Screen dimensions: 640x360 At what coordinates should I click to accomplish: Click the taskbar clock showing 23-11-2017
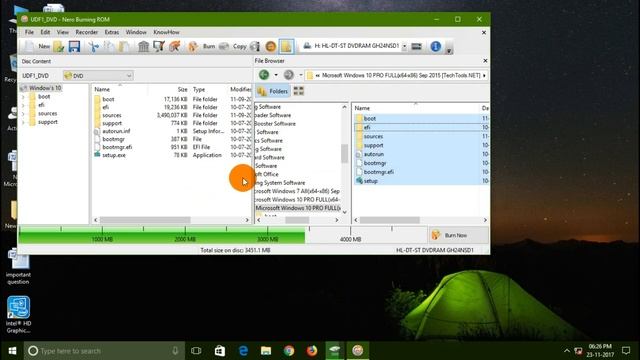(x=600, y=351)
